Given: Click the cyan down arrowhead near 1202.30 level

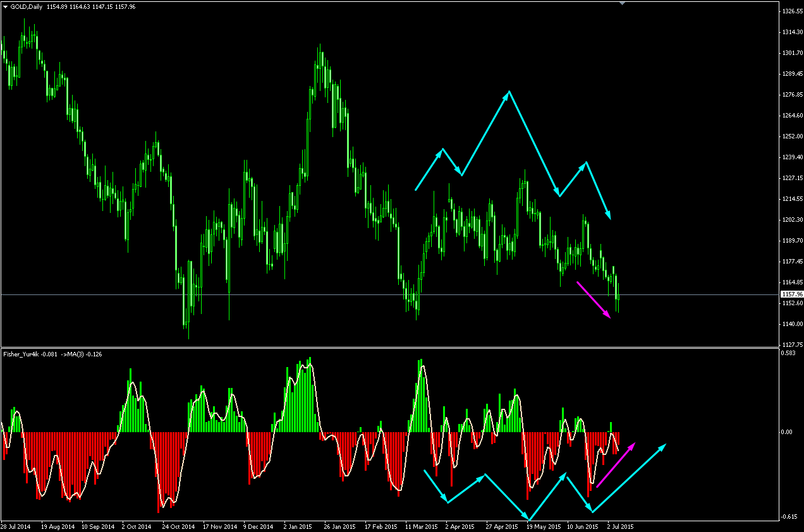Looking at the screenshot, I should coord(609,215).
